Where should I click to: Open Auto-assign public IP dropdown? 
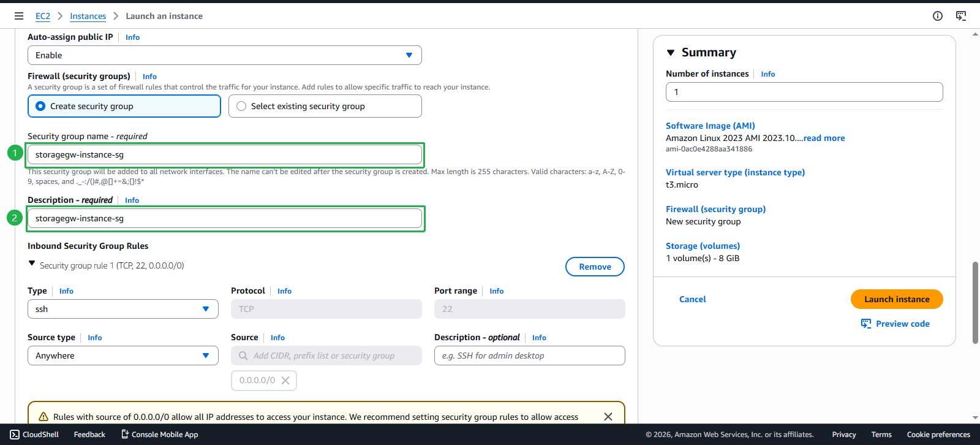225,55
